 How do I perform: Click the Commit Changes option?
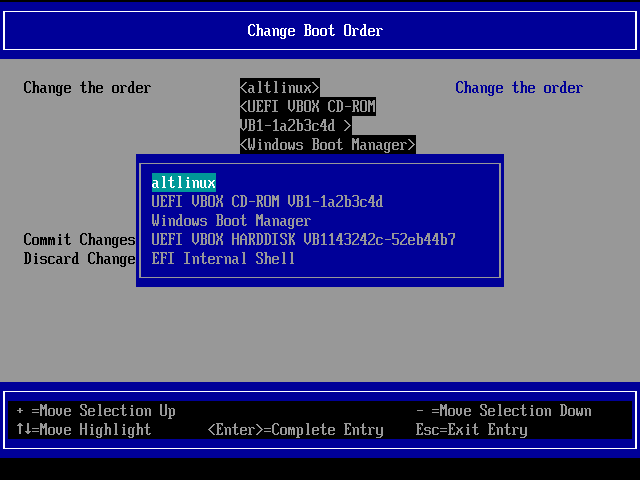79,240
